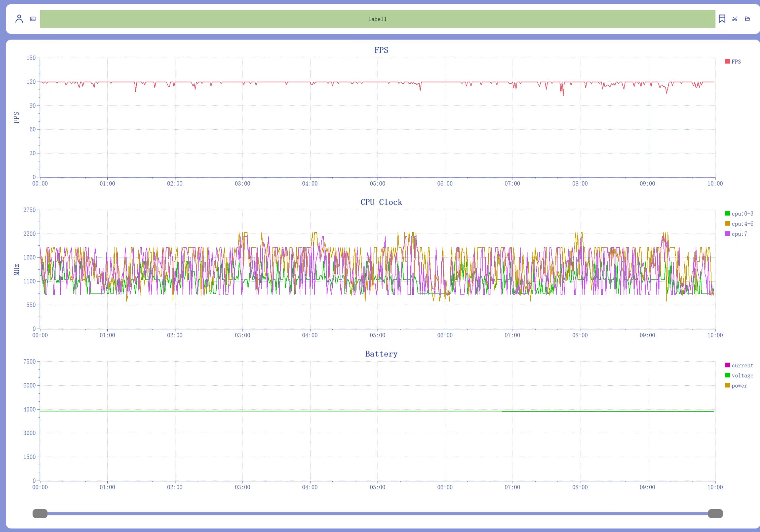Viewport: 760px width, 532px height.
Task: Open the folder icon in top bar
Action: point(747,19)
